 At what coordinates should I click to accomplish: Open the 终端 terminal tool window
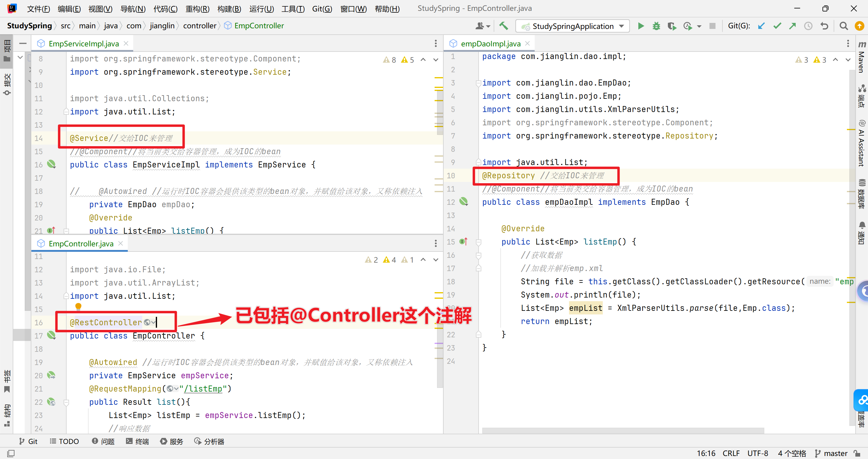137,441
